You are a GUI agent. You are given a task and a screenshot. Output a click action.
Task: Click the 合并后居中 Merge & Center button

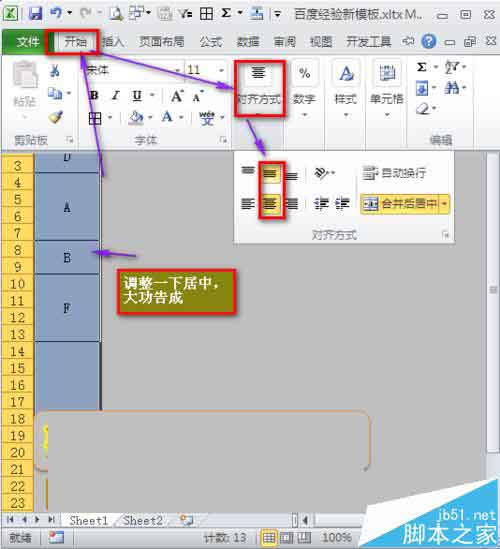[x=400, y=203]
